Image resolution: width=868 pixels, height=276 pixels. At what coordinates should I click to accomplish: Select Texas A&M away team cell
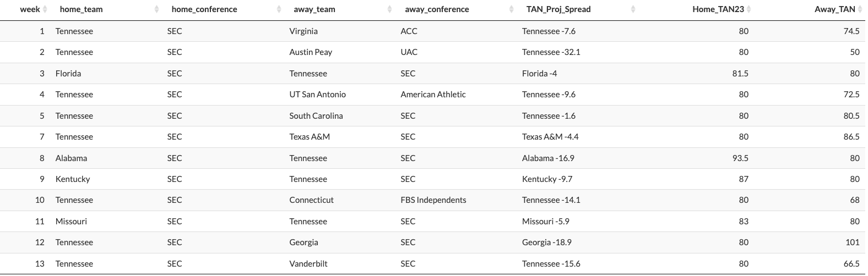point(310,137)
